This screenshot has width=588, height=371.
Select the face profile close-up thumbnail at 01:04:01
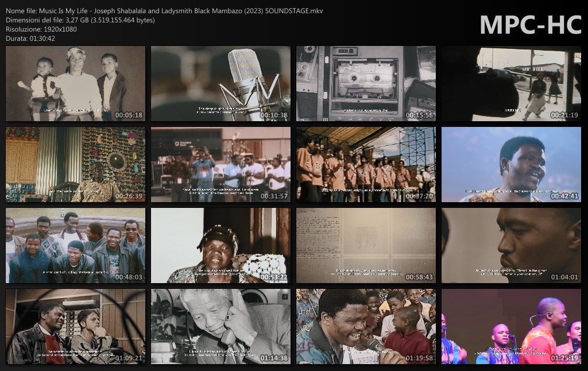coord(511,245)
